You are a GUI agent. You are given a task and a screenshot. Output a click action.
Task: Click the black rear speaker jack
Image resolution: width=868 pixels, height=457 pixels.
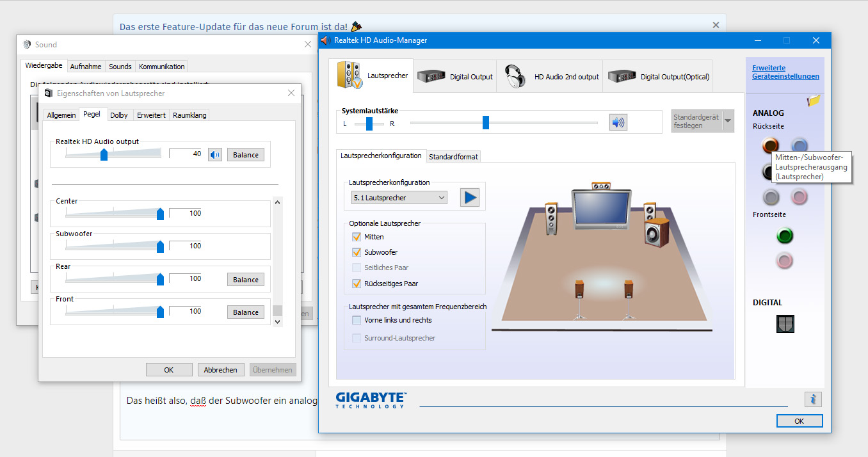coord(768,172)
